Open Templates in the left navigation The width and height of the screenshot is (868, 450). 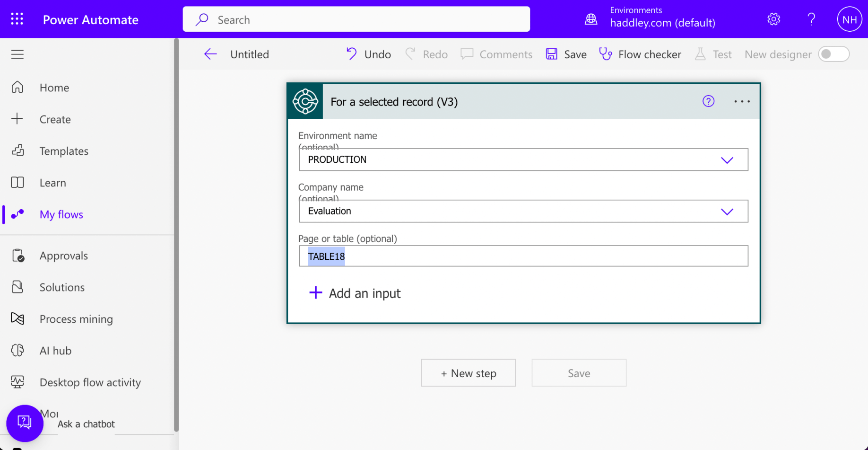[x=64, y=151]
